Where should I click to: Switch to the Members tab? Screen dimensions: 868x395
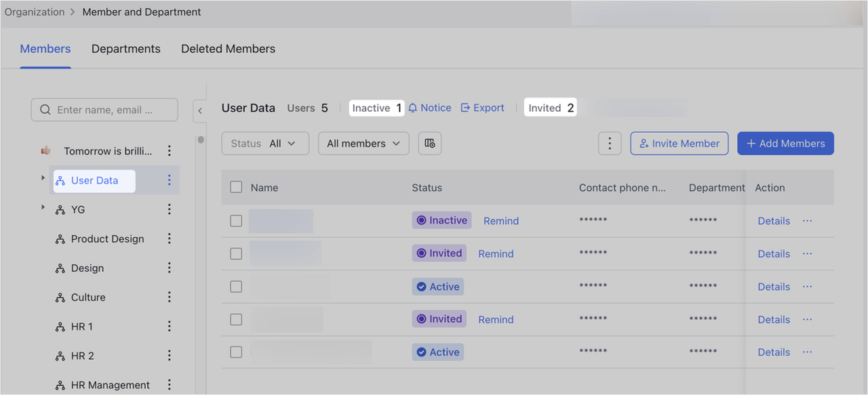(45, 49)
